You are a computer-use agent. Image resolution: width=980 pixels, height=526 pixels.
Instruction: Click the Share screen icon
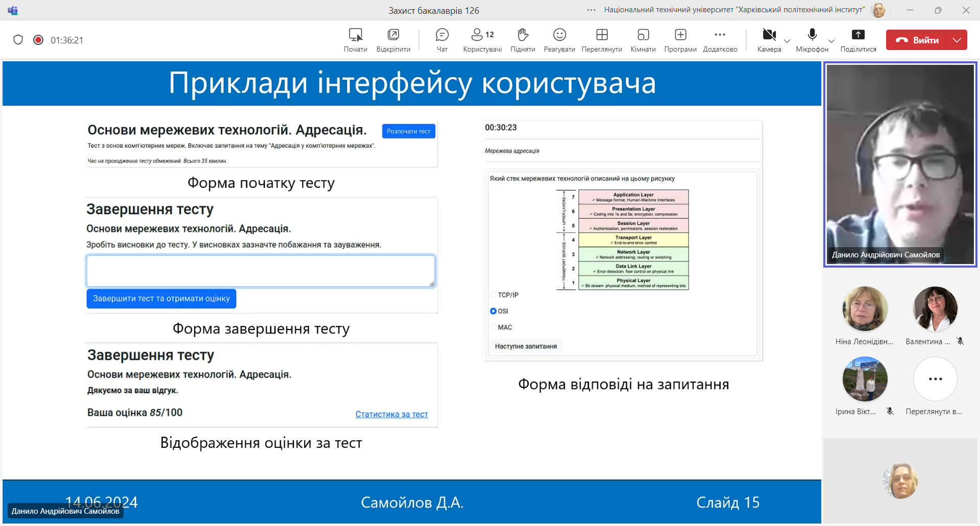click(858, 40)
